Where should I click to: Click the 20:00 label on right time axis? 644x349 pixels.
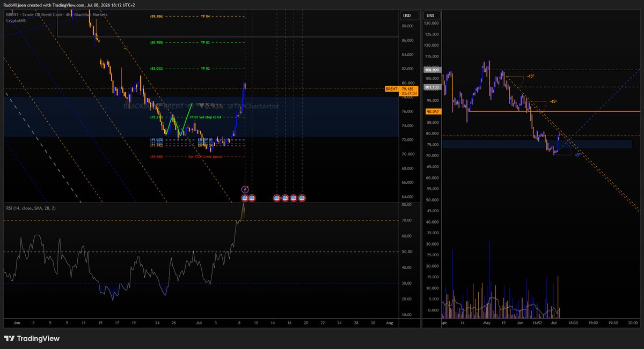tap(633, 324)
